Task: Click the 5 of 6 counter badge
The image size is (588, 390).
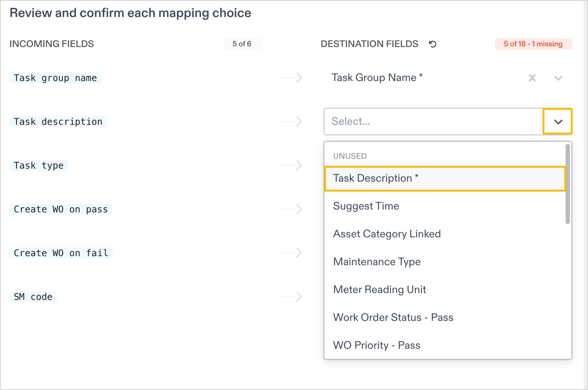Action: point(242,44)
